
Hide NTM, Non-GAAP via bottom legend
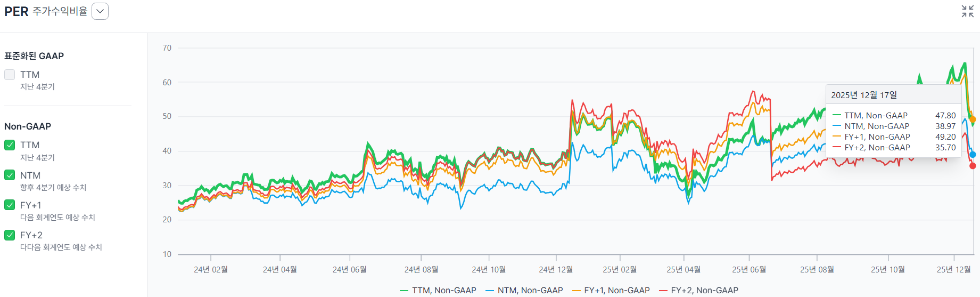(x=524, y=290)
